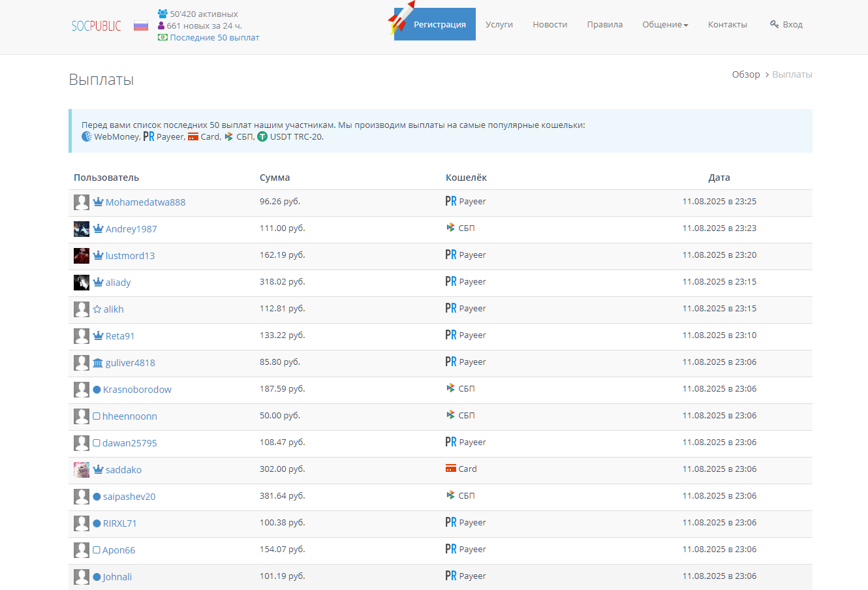The width and height of the screenshot is (868, 590).
Task: Click the Вход login link
Action: [786, 25]
